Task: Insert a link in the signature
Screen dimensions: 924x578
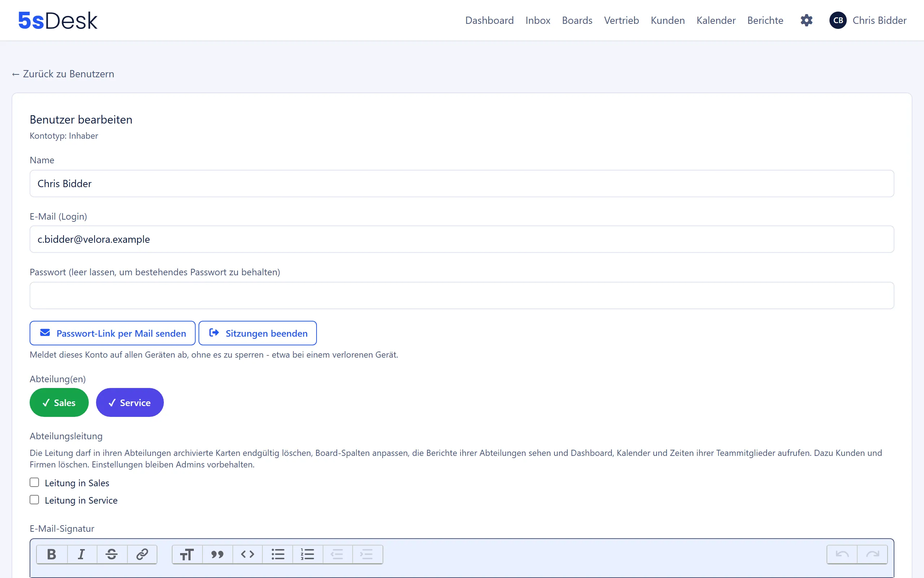Action: pyautogui.click(x=142, y=554)
